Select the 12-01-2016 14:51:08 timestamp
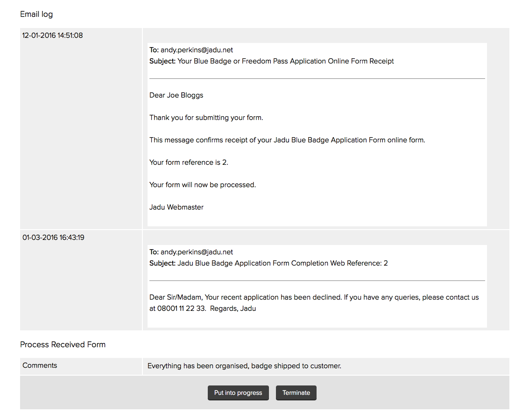 pos(53,35)
